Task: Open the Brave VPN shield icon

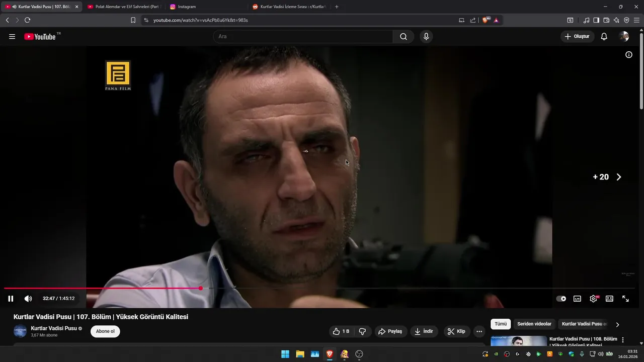Action: pyautogui.click(x=626, y=20)
